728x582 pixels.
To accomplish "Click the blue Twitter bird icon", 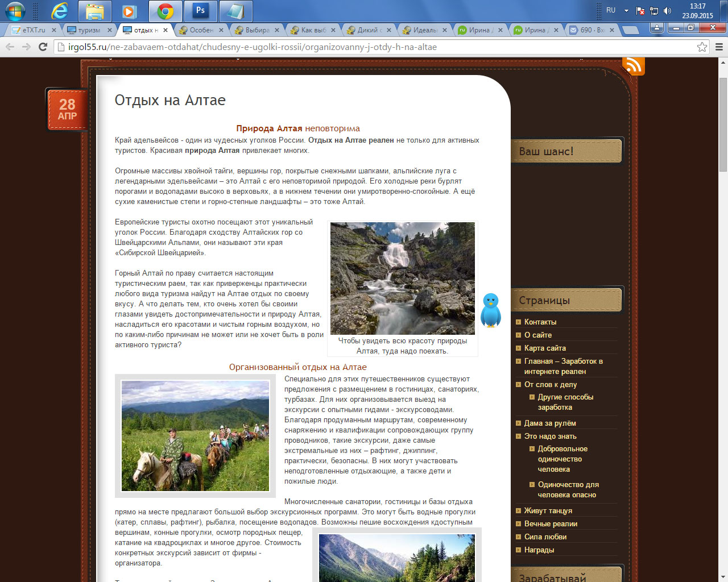I will [491, 310].
